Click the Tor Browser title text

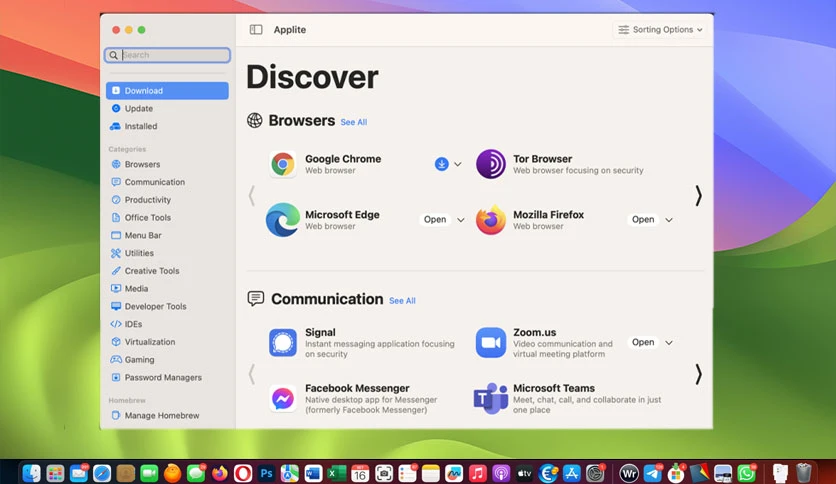point(542,159)
